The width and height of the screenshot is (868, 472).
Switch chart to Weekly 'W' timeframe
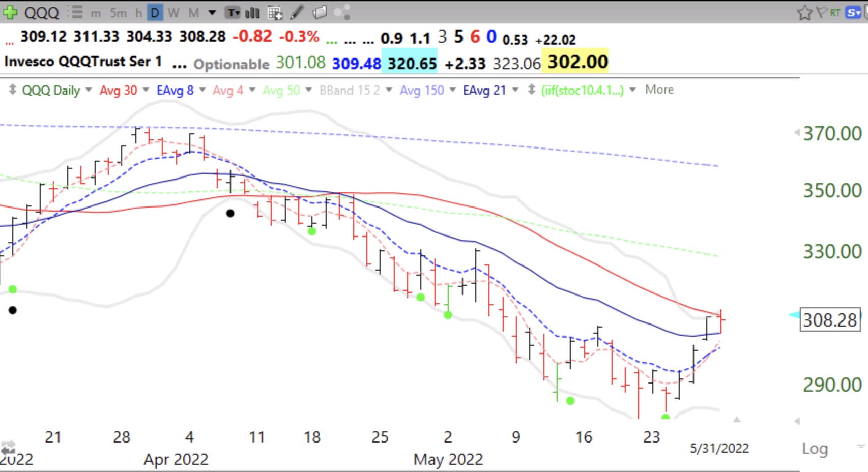coord(173,13)
